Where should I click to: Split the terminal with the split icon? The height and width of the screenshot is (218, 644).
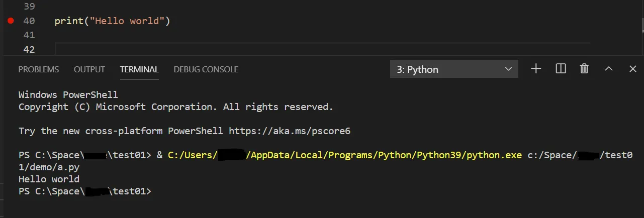(x=561, y=69)
